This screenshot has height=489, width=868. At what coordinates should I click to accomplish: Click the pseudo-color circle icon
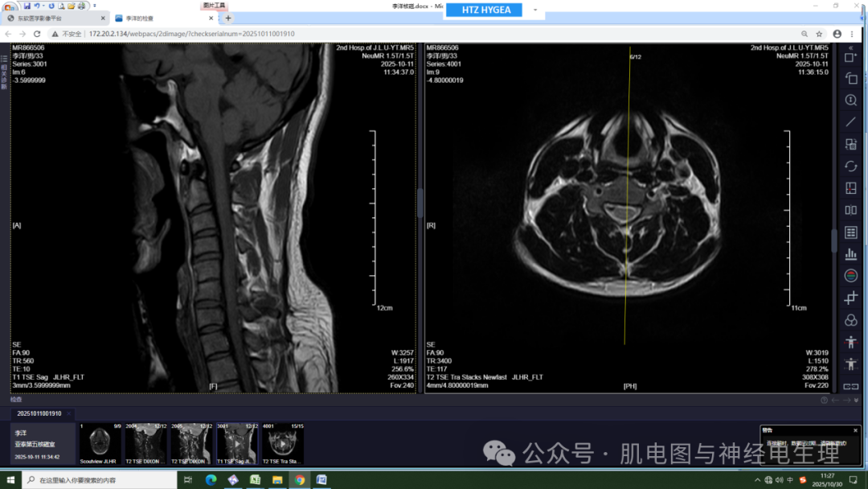click(x=850, y=276)
